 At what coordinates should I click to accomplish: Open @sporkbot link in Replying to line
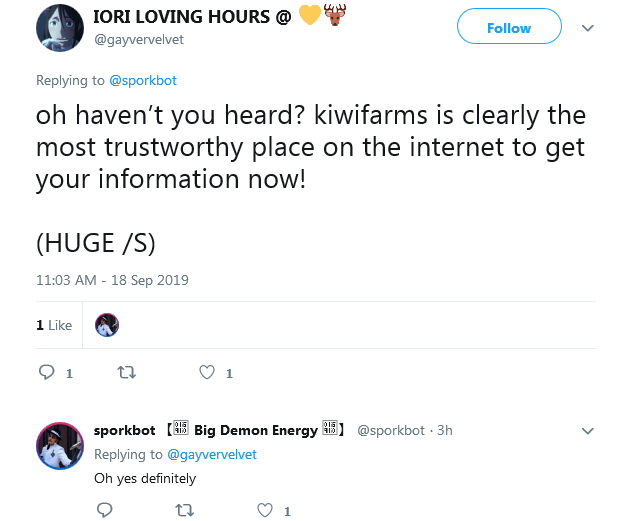pos(143,80)
